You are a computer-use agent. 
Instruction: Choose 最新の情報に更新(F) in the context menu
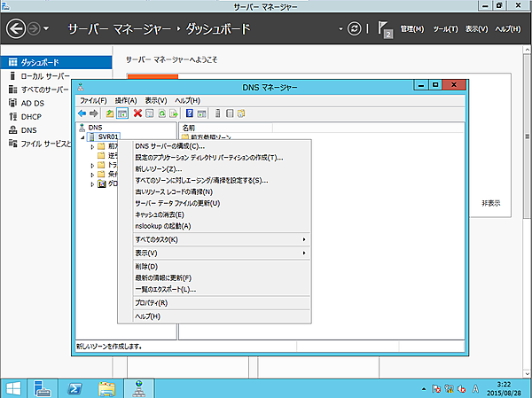click(x=222, y=277)
